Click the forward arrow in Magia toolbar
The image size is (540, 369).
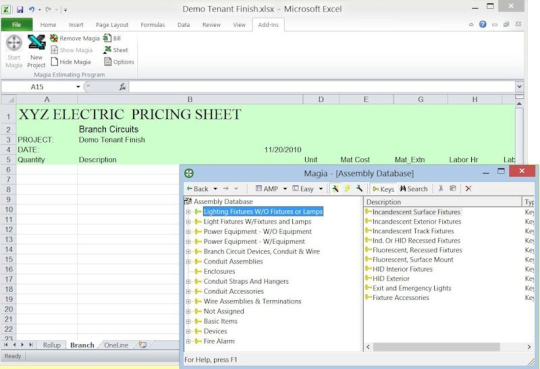pyautogui.click(x=226, y=188)
